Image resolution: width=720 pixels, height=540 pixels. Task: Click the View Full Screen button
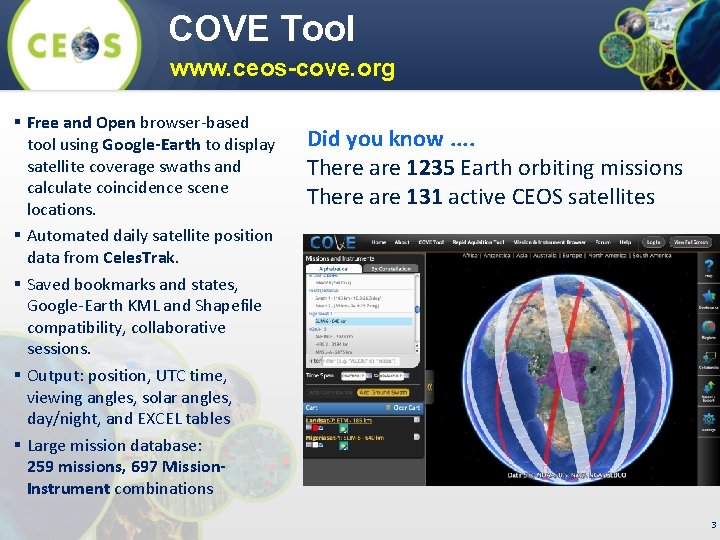pyautogui.click(x=691, y=242)
